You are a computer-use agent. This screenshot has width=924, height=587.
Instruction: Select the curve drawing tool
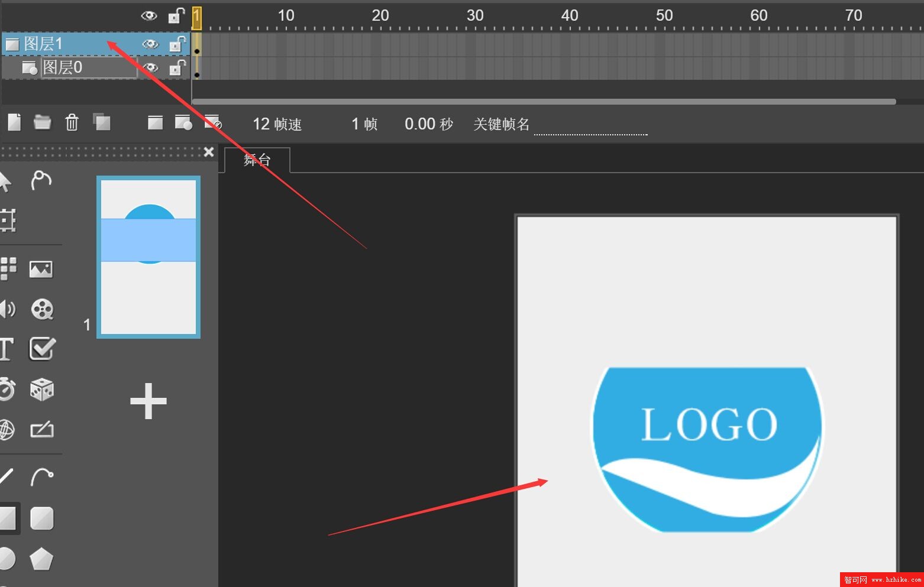42,476
